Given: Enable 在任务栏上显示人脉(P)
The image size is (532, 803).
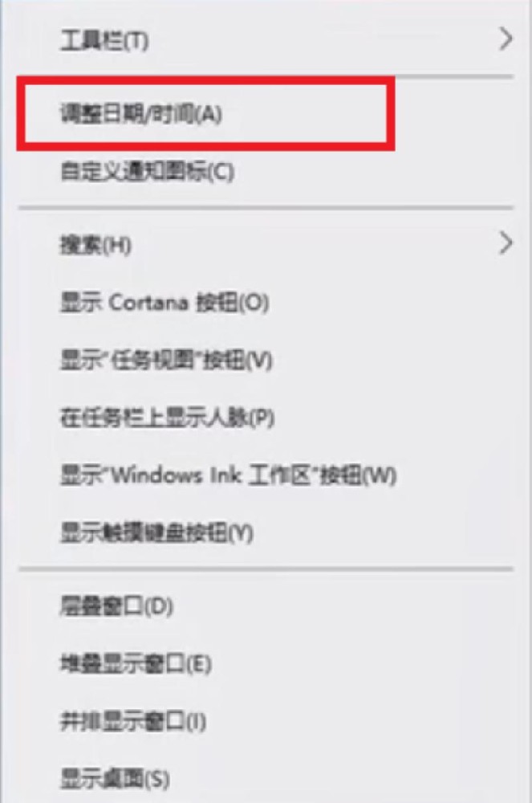Looking at the screenshot, I should [266, 418].
